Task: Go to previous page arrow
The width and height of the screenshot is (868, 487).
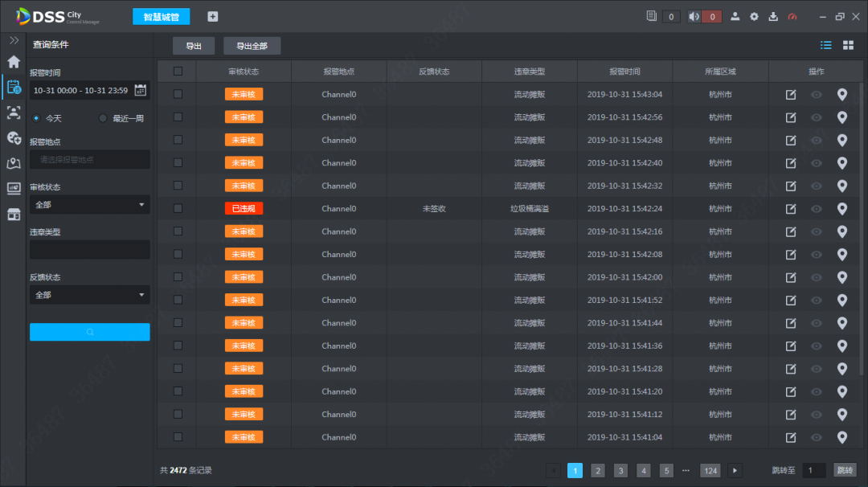Action: click(x=553, y=470)
